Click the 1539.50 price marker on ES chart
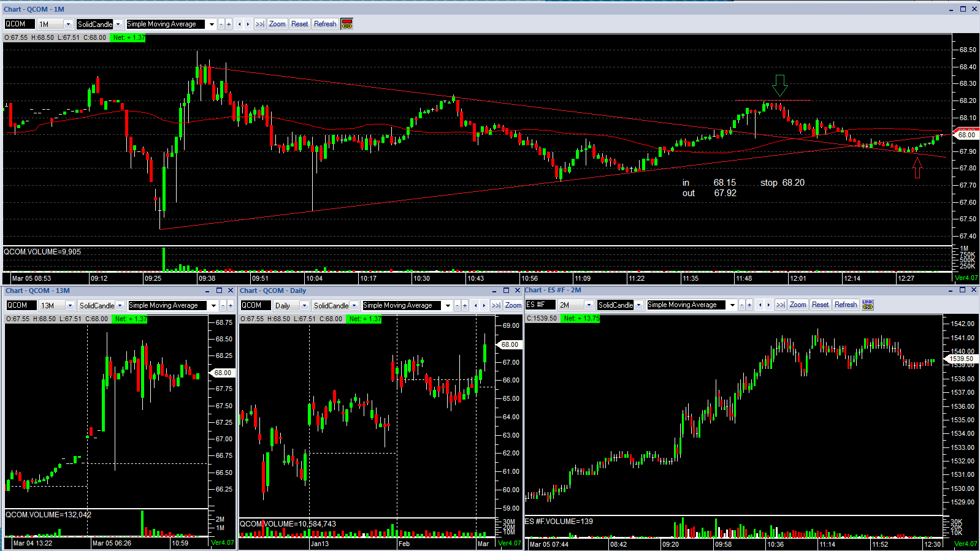The height and width of the screenshot is (551, 980). 960,359
